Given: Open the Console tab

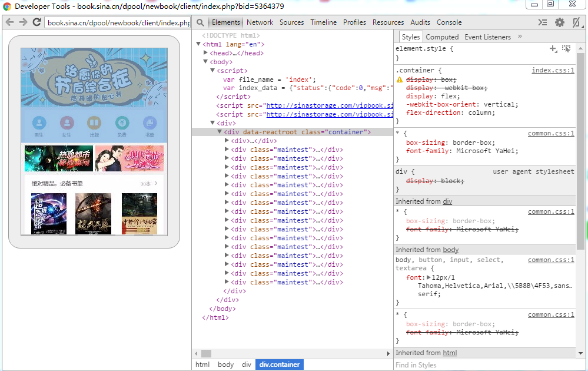Looking at the screenshot, I should point(449,22).
